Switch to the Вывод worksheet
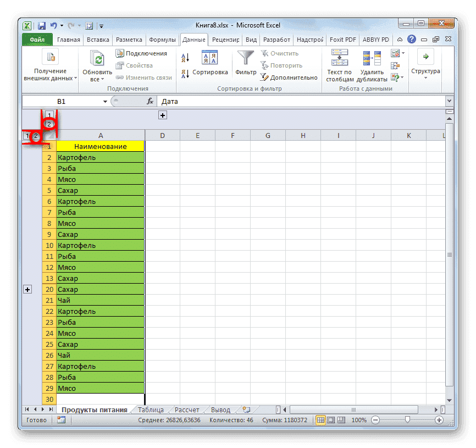Image resolution: width=476 pixels, height=448 pixels. point(222,410)
